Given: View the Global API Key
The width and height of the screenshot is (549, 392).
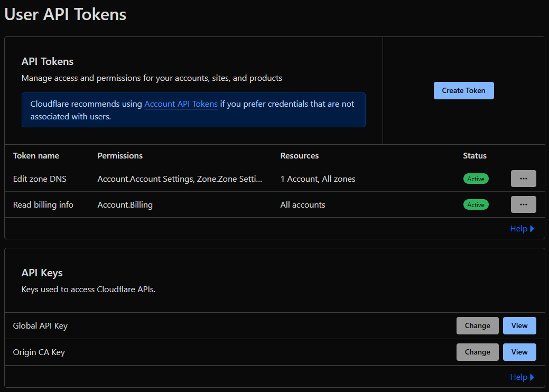Looking at the screenshot, I should (x=519, y=325).
